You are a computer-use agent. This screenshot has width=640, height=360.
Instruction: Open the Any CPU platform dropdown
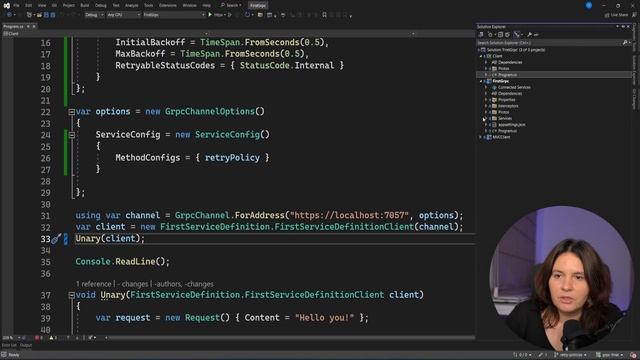pos(124,15)
